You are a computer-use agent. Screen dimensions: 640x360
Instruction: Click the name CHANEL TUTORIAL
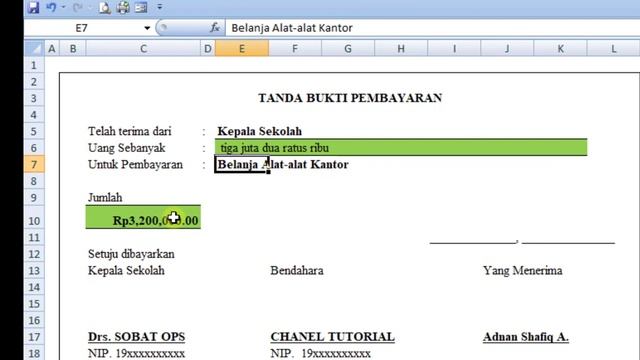tap(332, 337)
